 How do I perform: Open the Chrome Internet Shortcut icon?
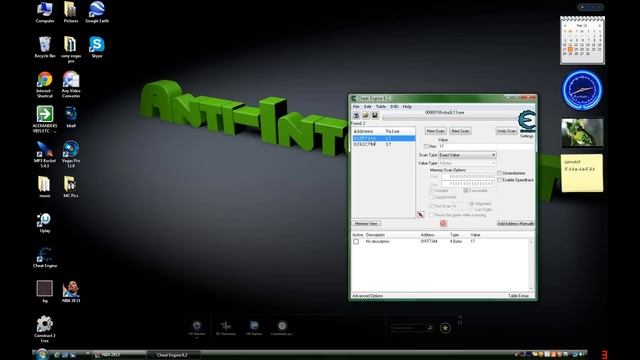click(45, 85)
